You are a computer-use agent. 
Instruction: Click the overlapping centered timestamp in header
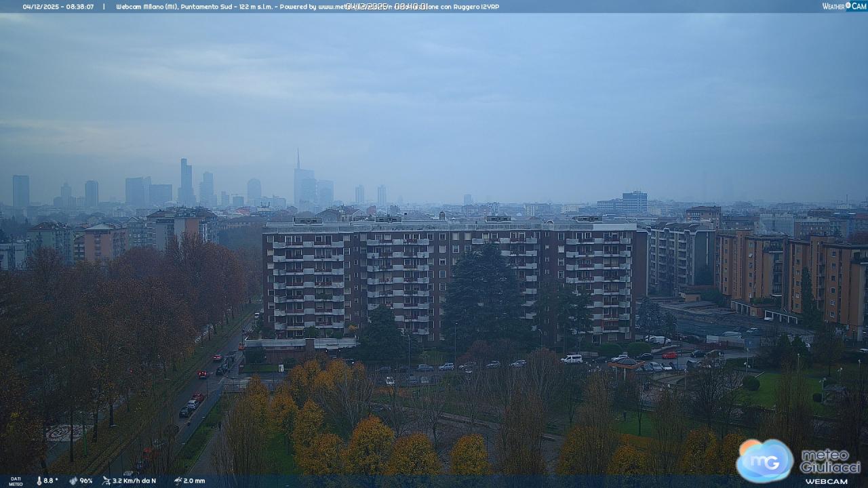tap(387, 7)
